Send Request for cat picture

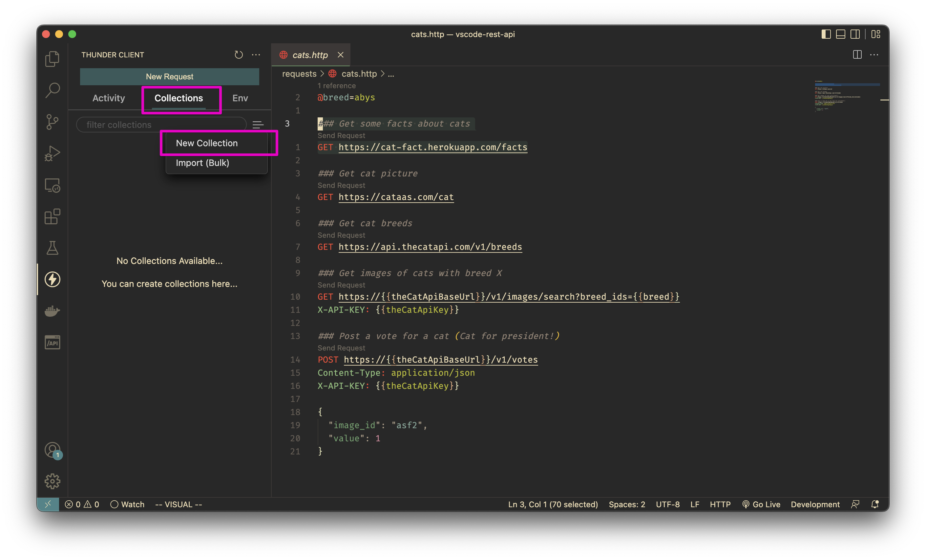pos(341,185)
